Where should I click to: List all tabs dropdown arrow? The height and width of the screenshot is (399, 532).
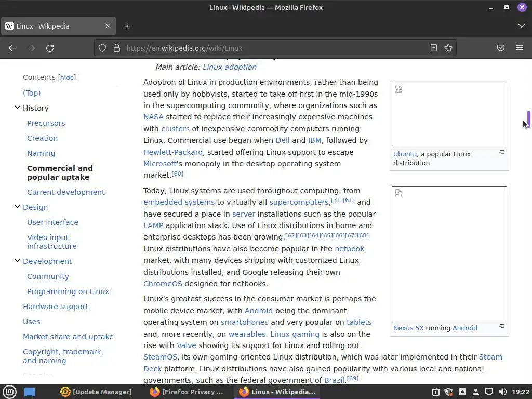522,26
